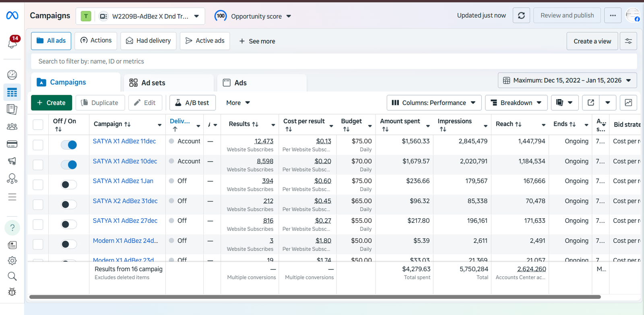Select the Had delivery filter tab
The width and height of the screenshot is (644, 315).
[148, 41]
